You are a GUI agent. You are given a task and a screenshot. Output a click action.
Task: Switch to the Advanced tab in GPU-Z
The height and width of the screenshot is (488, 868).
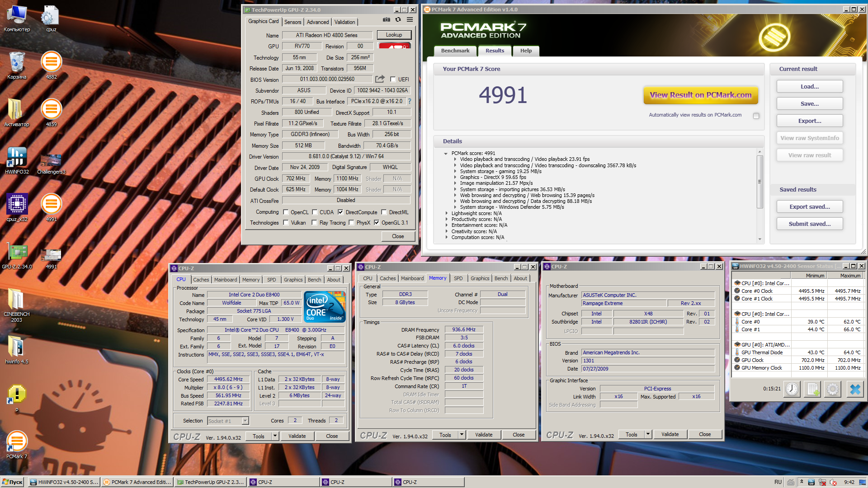318,22
